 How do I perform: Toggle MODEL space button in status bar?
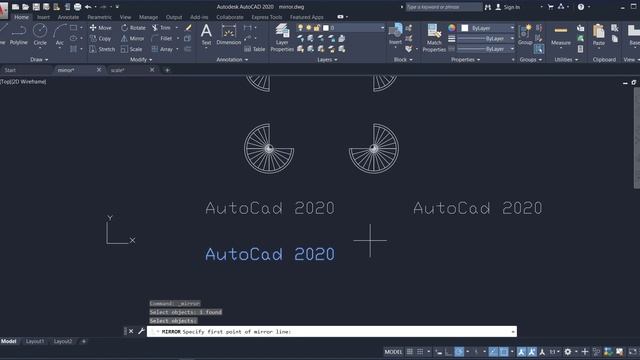coord(393,351)
